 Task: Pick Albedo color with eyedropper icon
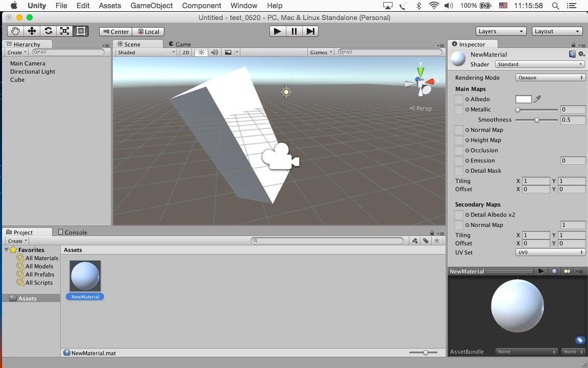coord(537,99)
